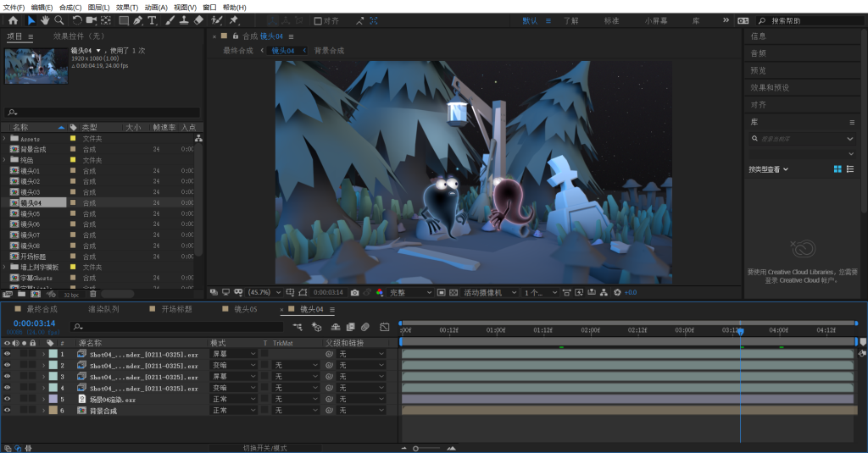
Task: Open the zoom level (45.7%) dropdown
Action: (x=264, y=293)
